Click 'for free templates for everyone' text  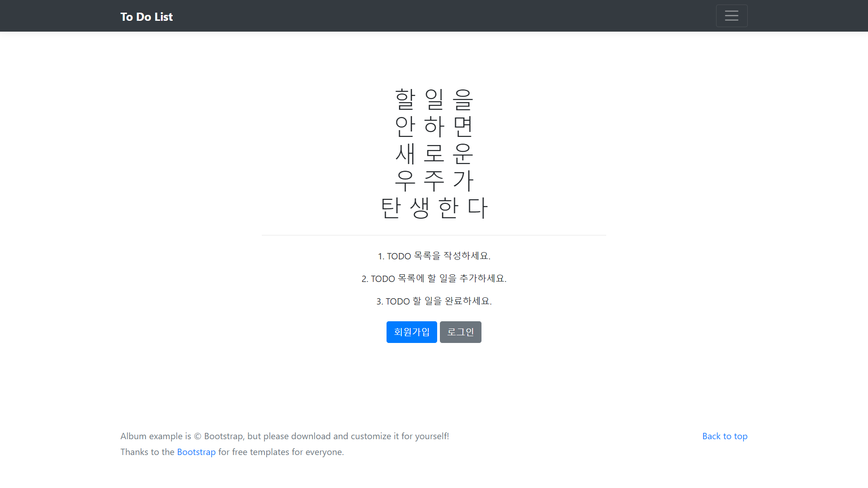[x=281, y=452]
